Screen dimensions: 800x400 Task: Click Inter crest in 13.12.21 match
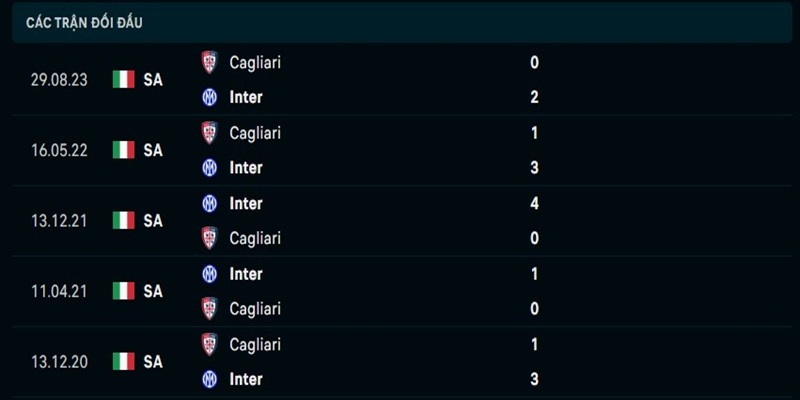[x=209, y=203]
